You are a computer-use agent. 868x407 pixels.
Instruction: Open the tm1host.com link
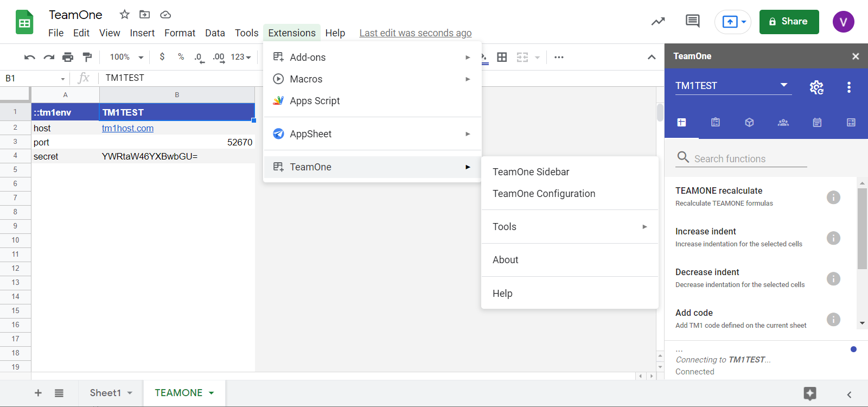point(127,128)
